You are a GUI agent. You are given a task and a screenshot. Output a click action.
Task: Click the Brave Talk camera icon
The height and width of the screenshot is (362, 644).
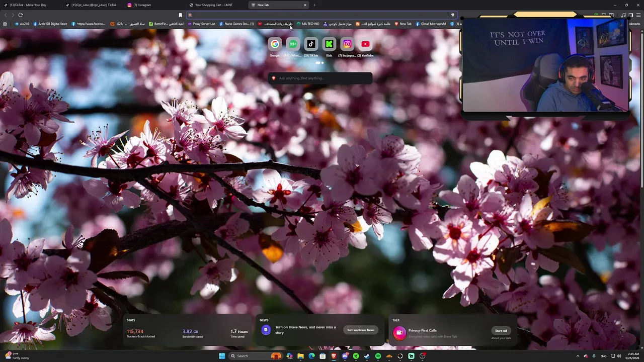[399, 333]
